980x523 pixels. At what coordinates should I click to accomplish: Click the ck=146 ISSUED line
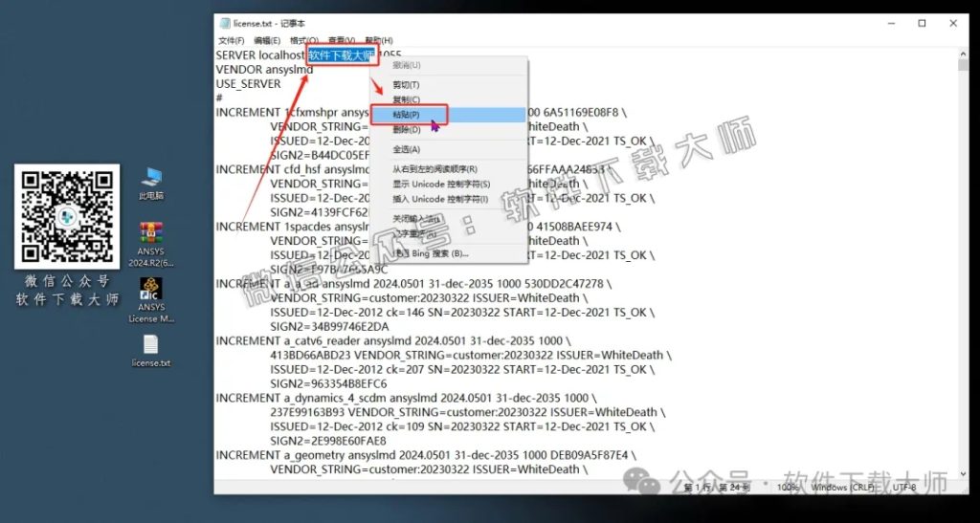[x=462, y=312]
